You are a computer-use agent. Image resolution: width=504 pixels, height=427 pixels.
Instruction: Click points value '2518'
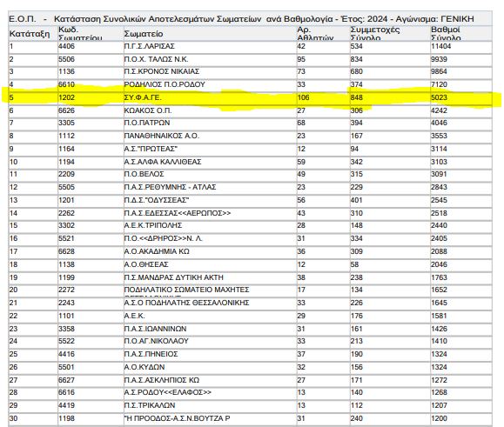(x=439, y=214)
